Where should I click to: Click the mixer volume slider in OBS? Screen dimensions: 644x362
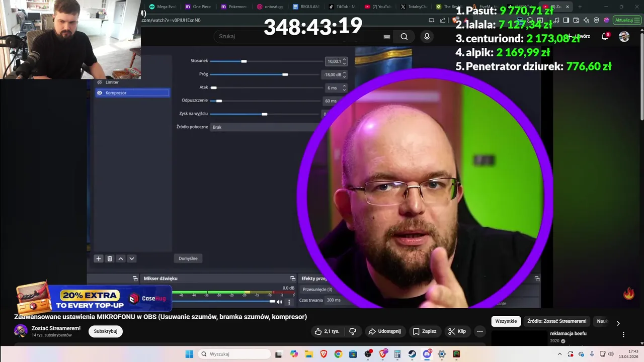(x=224, y=302)
